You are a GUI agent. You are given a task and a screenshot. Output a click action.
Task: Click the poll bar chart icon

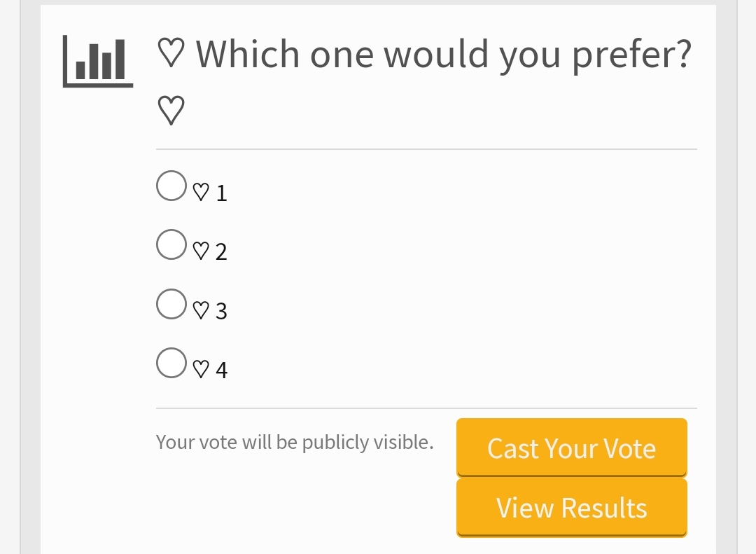coord(98,62)
